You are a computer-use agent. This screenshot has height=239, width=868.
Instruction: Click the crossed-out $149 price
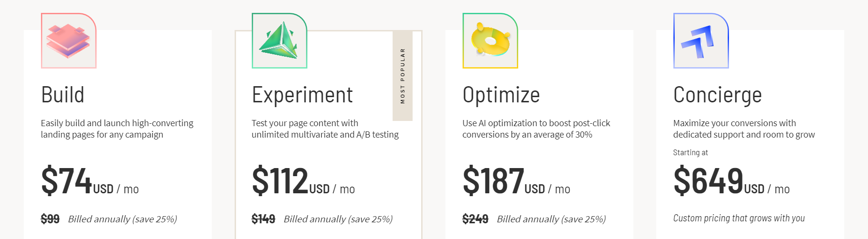(x=263, y=219)
